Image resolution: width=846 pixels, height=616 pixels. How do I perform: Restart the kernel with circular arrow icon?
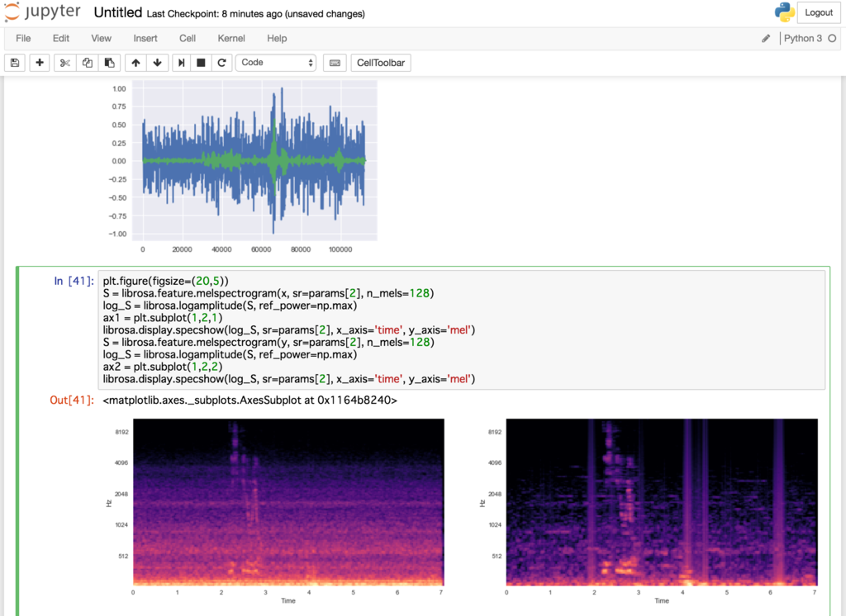click(x=221, y=63)
